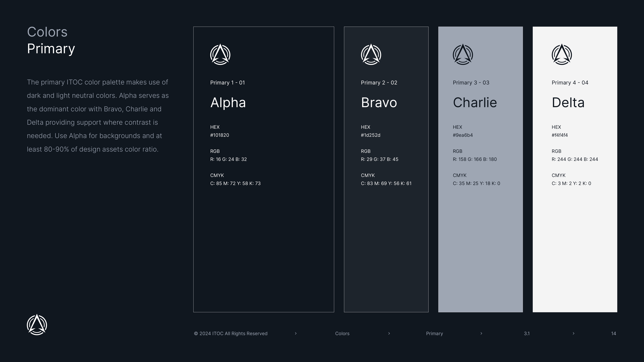Click the CMYK label in Charlie card
The image size is (644, 362).
click(459, 175)
